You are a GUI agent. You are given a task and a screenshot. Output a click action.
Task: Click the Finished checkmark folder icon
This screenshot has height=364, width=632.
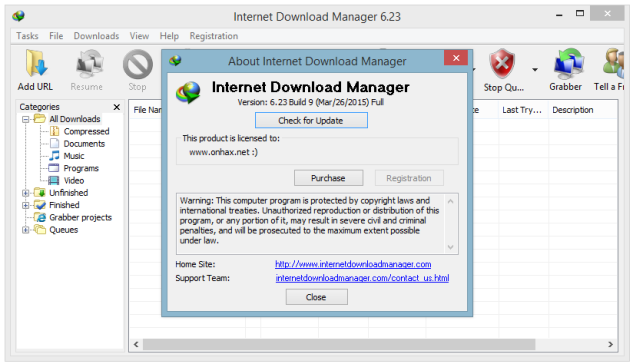(40, 205)
